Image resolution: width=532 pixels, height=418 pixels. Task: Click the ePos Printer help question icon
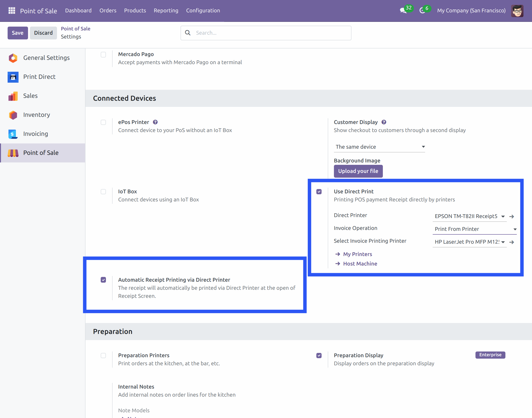[x=155, y=122]
